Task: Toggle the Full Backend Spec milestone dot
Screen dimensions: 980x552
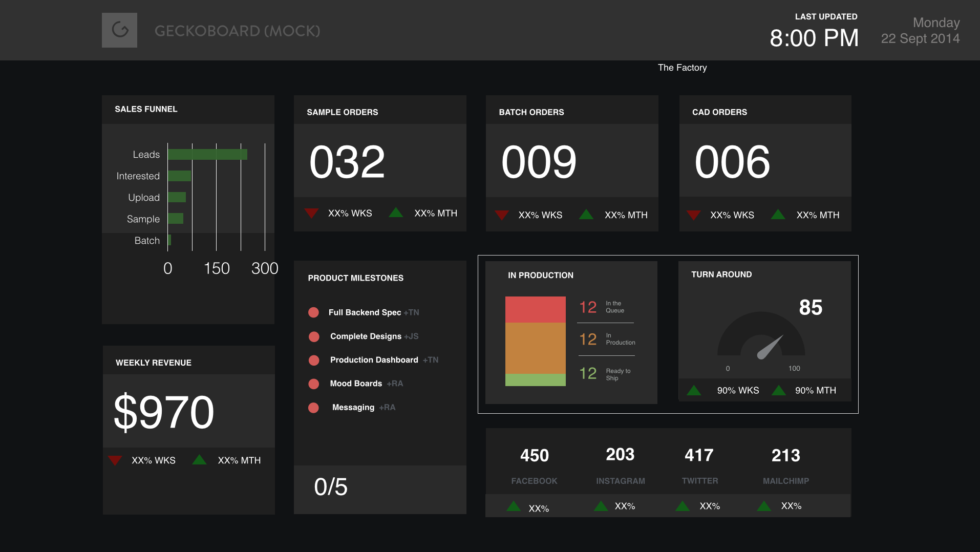Action: point(314,312)
